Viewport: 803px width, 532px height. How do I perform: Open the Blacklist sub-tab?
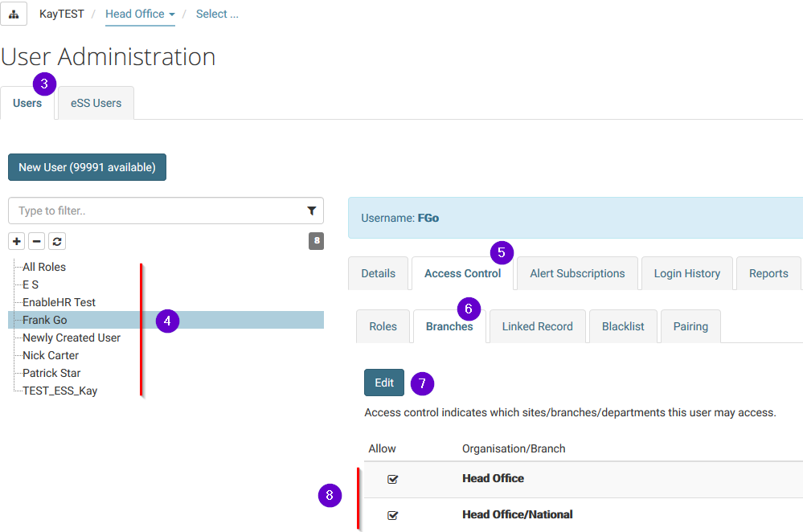coord(623,326)
